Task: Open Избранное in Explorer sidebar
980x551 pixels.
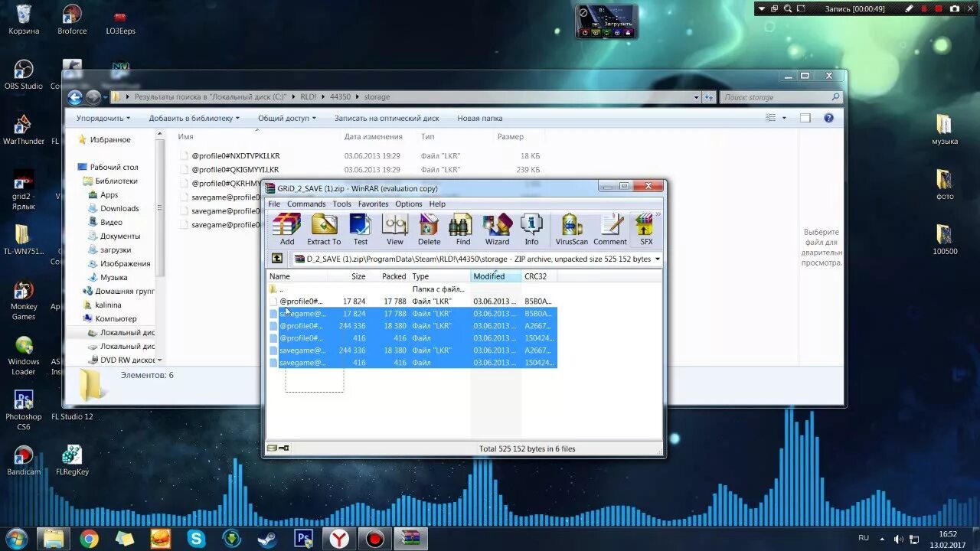Action: (110, 140)
